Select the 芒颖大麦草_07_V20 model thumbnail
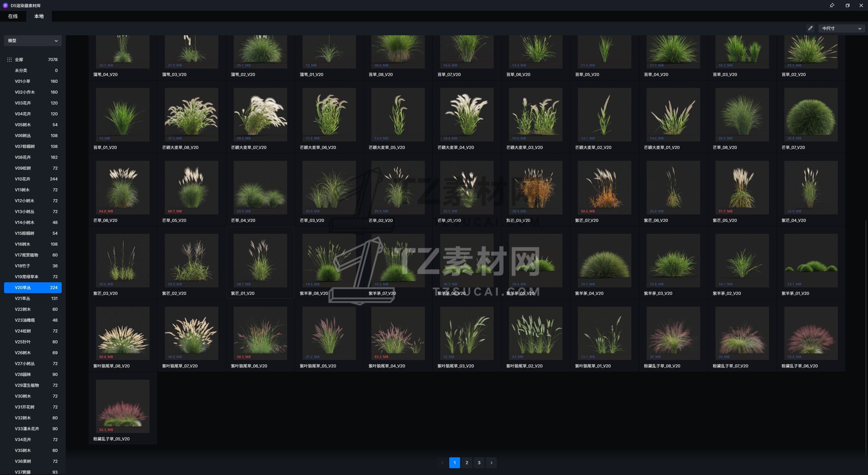The height and width of the screenshot is (475, 868). 260,115
